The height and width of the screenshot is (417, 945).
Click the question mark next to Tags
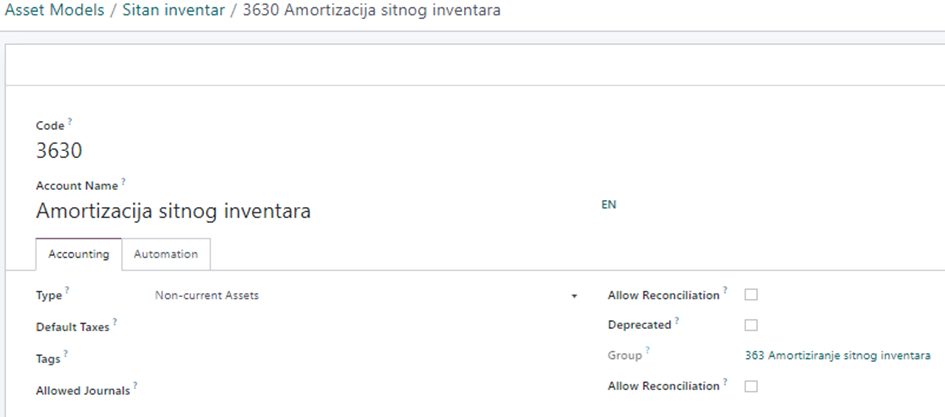(67, 353)
